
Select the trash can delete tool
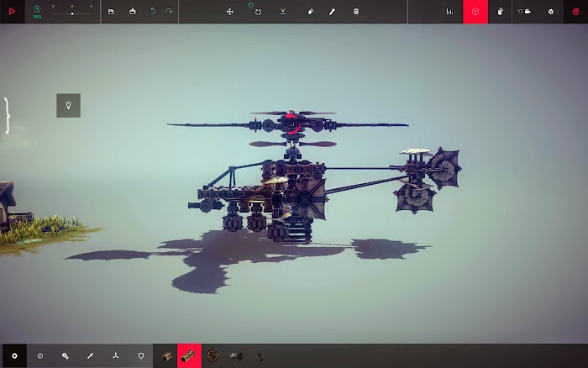point(356,12)
